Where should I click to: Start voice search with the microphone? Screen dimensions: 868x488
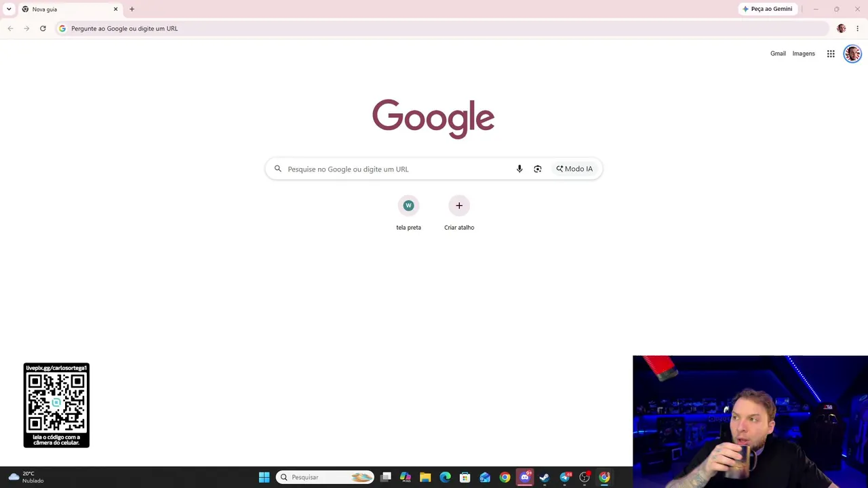pyautogui.click(x=519, y=169)
